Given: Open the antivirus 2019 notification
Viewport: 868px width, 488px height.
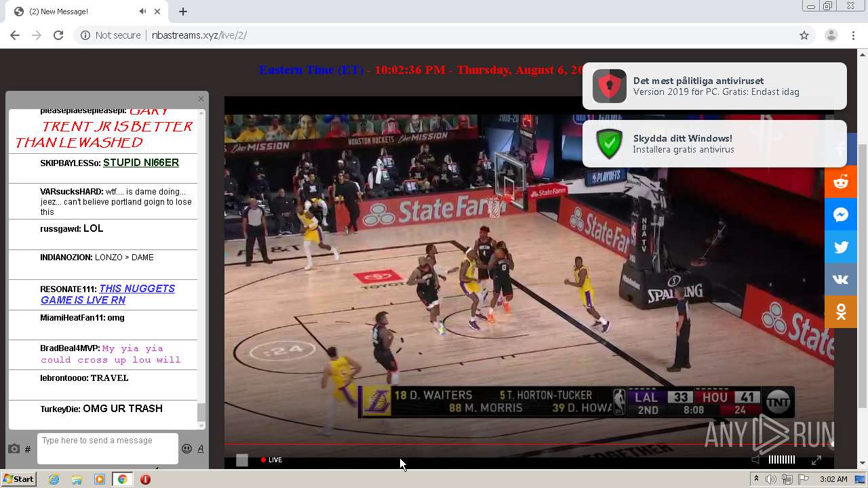Looking at the screenshot, I should coord(715,86).
